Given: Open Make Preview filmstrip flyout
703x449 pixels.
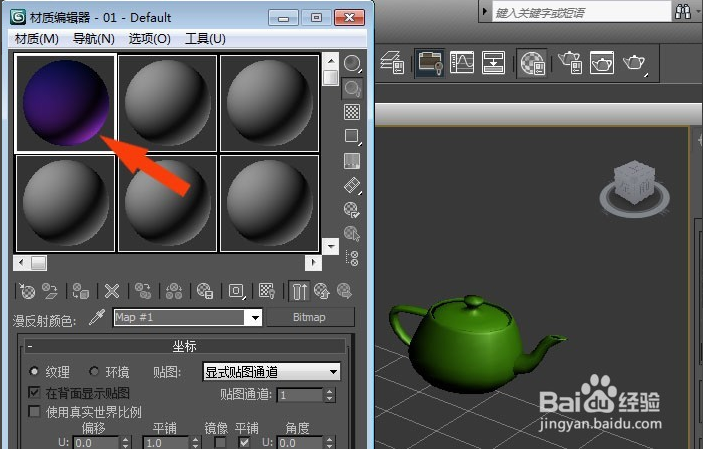Looking at the screenshot, I should click(352, 185).
